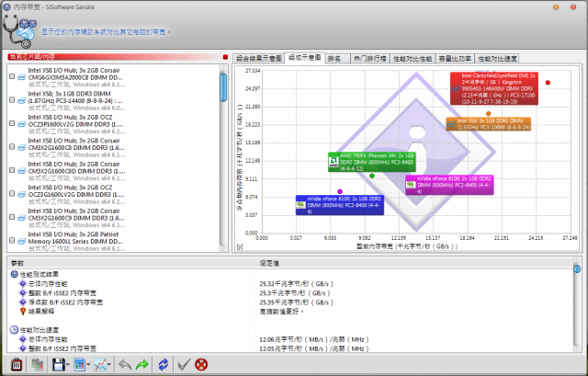Viewport: 588px width, 376px height.
Task: Check box for Corsair CM3X2G1600C8 DIMM DDR3 entry
Action: (12, 147)
